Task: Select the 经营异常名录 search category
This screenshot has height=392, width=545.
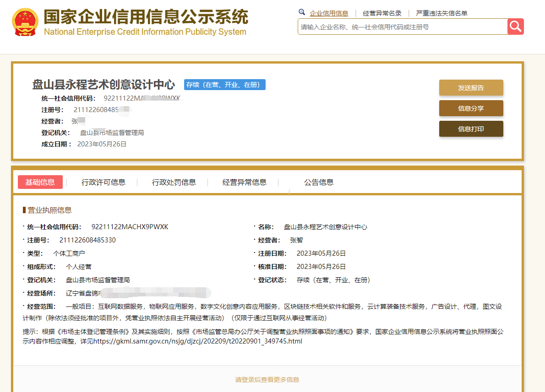Action: [x=382, y=13]
